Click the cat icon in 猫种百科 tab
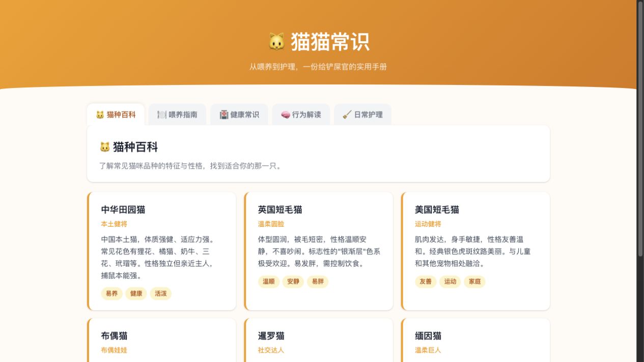 (x=100, y=115)
